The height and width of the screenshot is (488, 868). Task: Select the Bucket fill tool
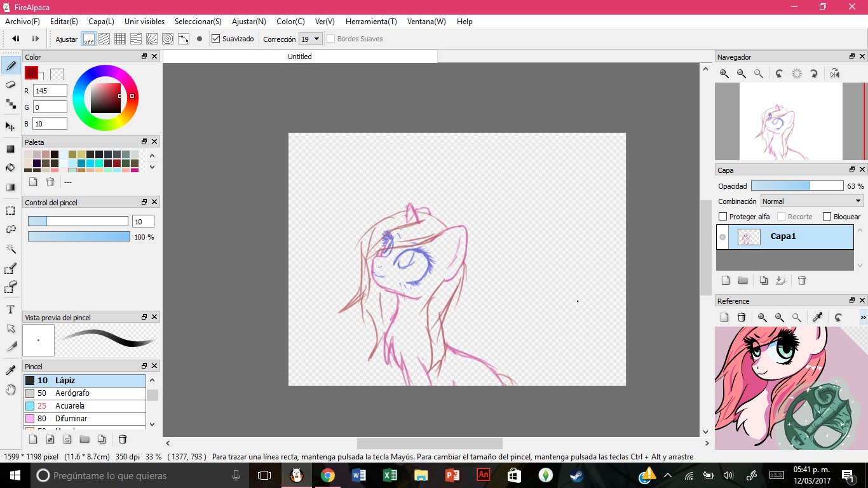[x=11, y=168]
